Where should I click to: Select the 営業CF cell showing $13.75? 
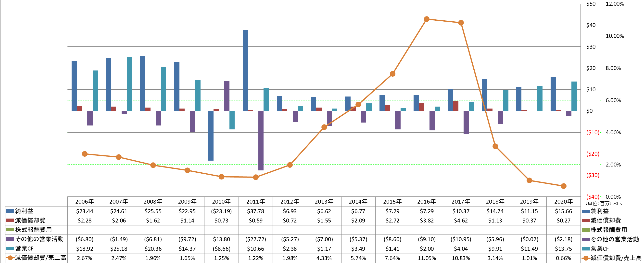tap(564, 249)
